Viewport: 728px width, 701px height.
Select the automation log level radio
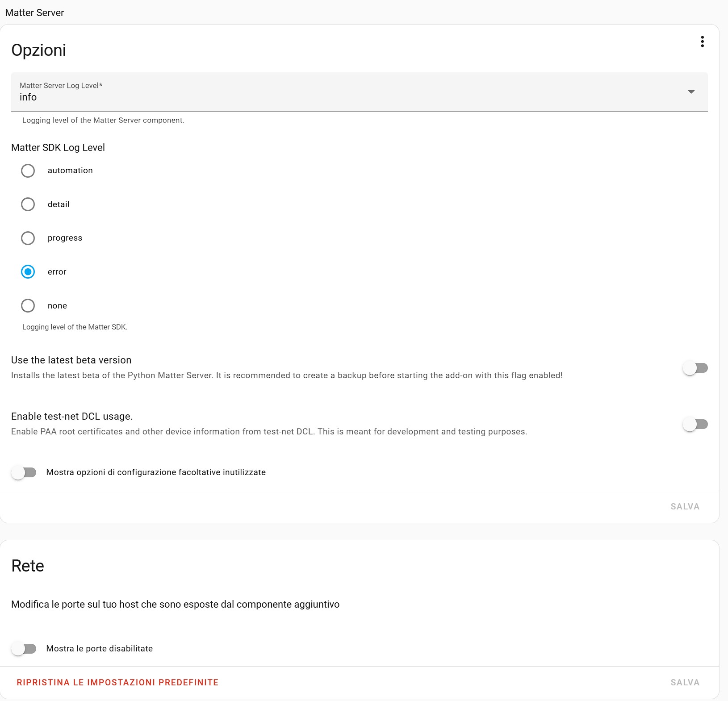(x=28, y=171)
